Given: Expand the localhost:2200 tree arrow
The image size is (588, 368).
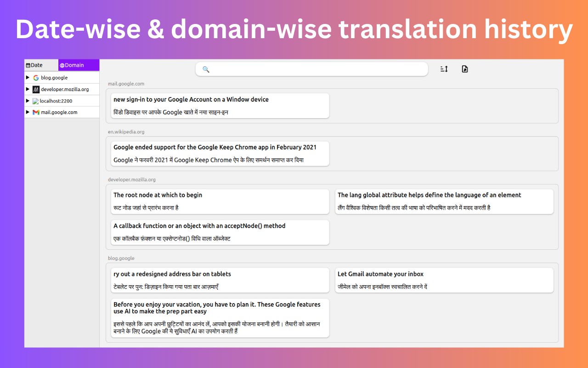Looking at the screenshot, I should click(x=28, y=100).
